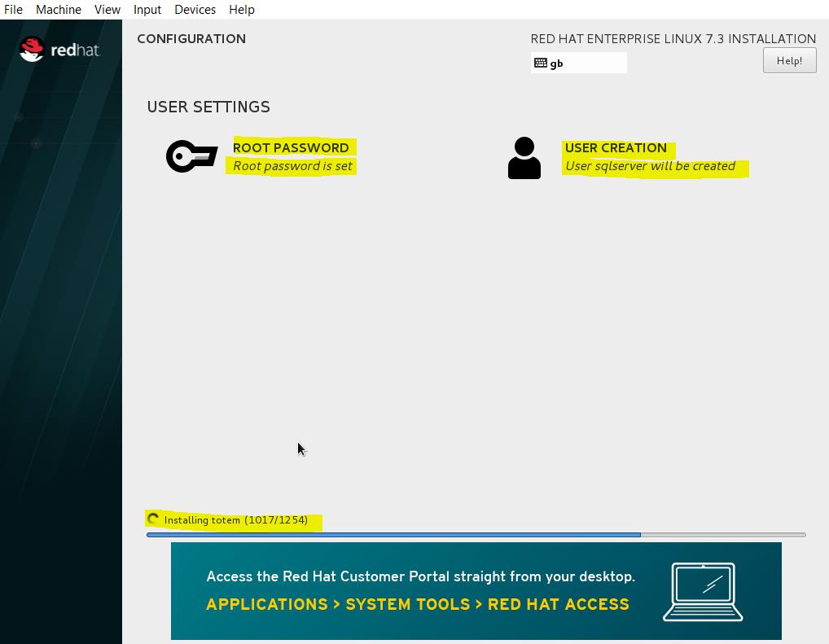Click the Help! button
The width and height of the screenshot is (829, 644).
pyautogui.click(x=789, y=61)
